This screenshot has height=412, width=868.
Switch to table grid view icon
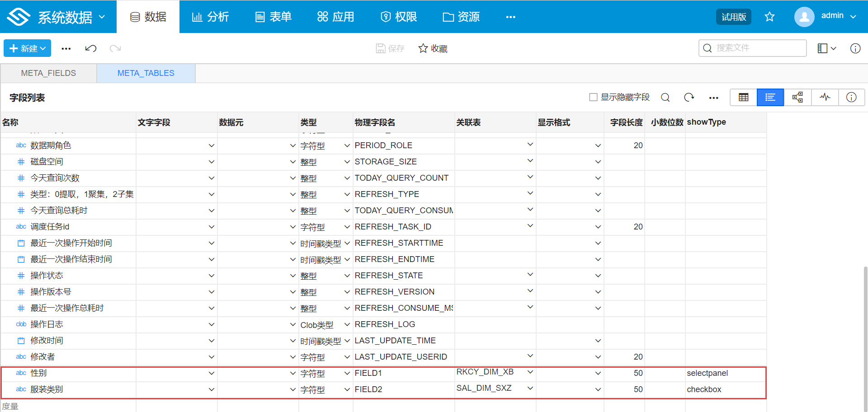pyautogui.click(x=743, y=97)
